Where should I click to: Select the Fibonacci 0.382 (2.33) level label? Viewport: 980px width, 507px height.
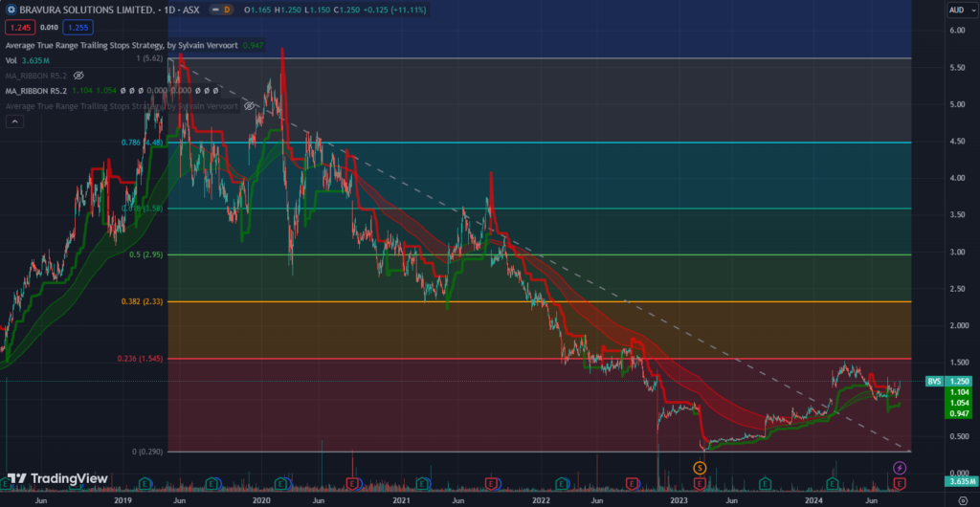point(142,301)
